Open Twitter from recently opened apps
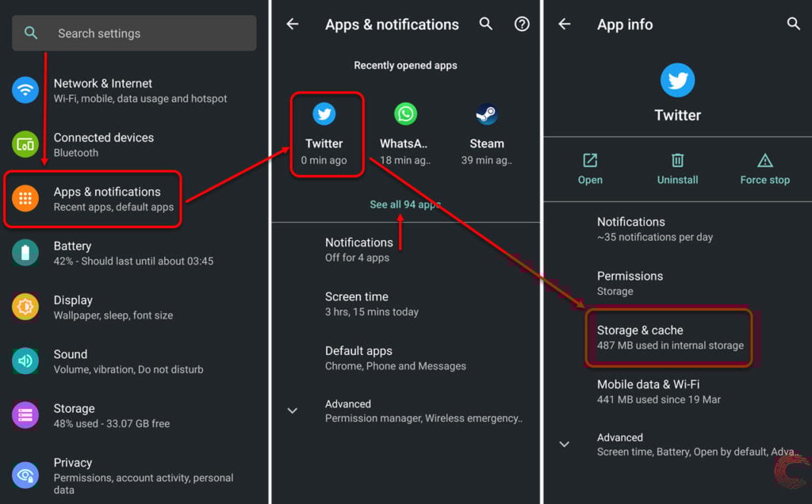Screen dimensions: 812x504 pos(324,135)
